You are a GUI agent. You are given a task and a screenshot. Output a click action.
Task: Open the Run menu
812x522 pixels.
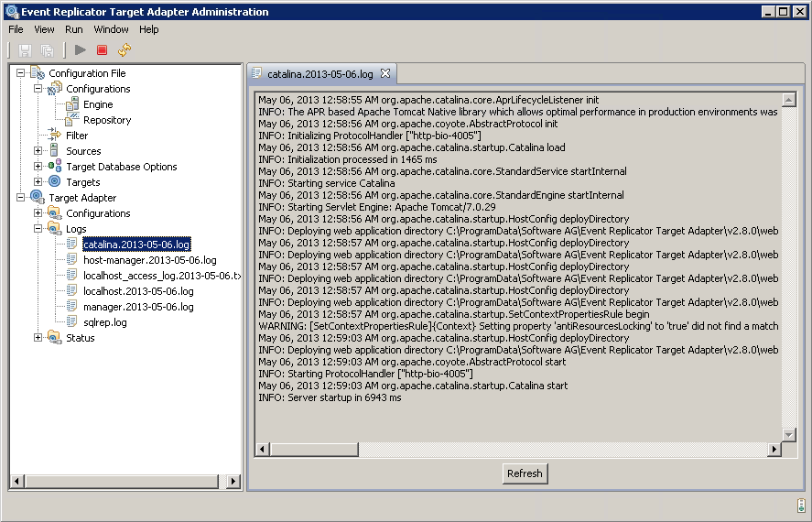click(x=73, y=29)
